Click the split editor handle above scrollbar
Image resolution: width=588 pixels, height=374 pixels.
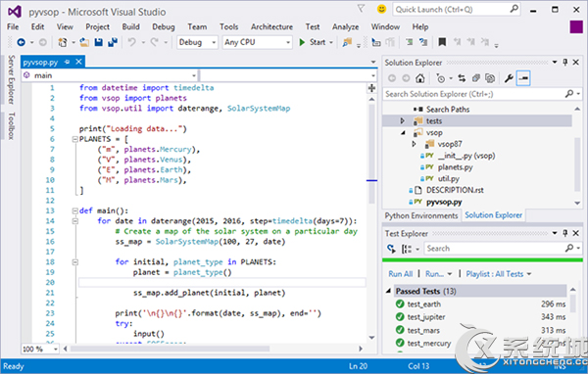coord(371,88)
